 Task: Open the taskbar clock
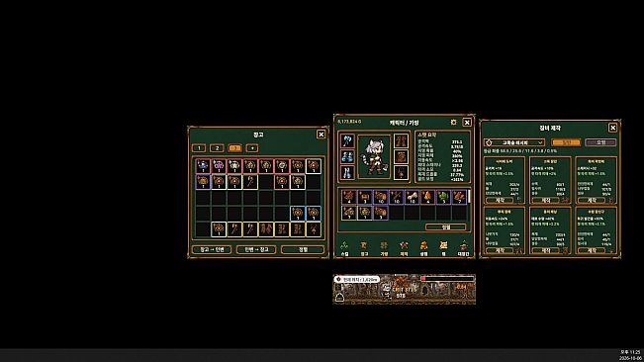(630, 355)
